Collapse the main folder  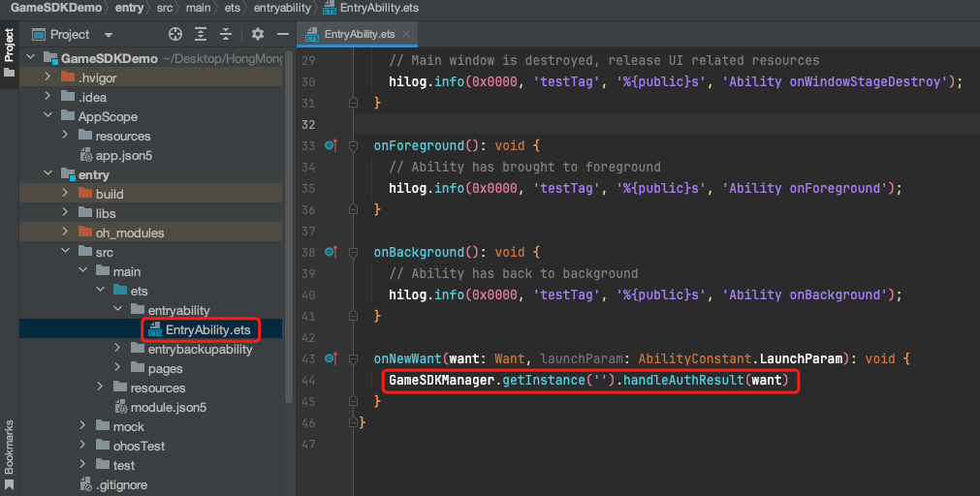click(x=83, y=271)
